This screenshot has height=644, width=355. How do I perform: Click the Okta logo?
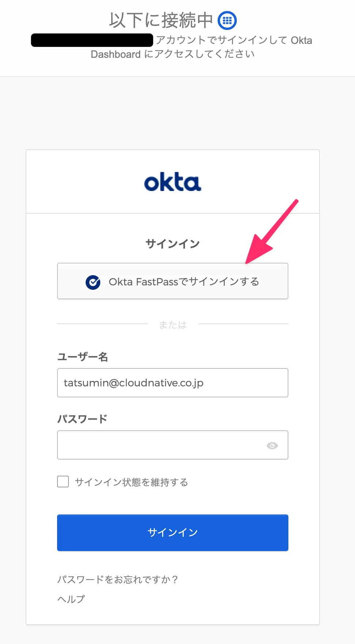[173, 182]
